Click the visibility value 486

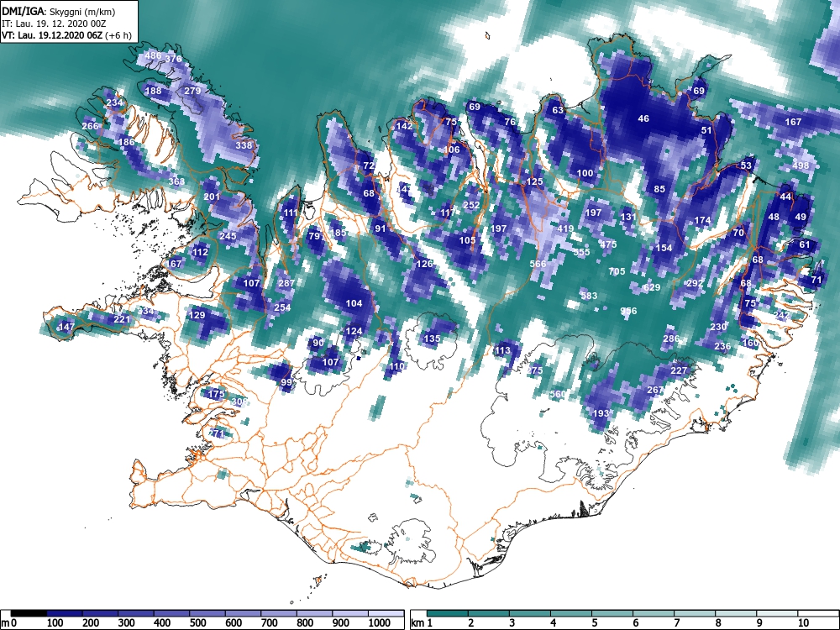pyautogui.click(x=153, y=55)
